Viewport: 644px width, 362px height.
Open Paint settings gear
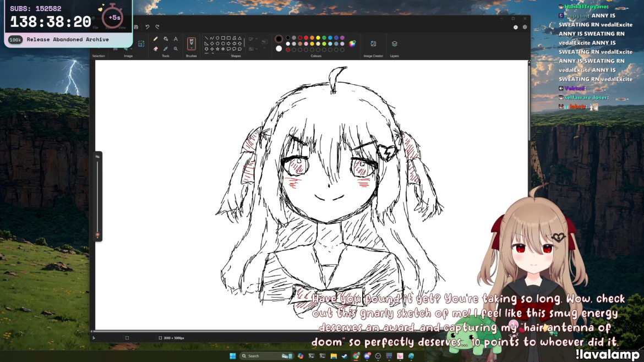coord(525,27)
